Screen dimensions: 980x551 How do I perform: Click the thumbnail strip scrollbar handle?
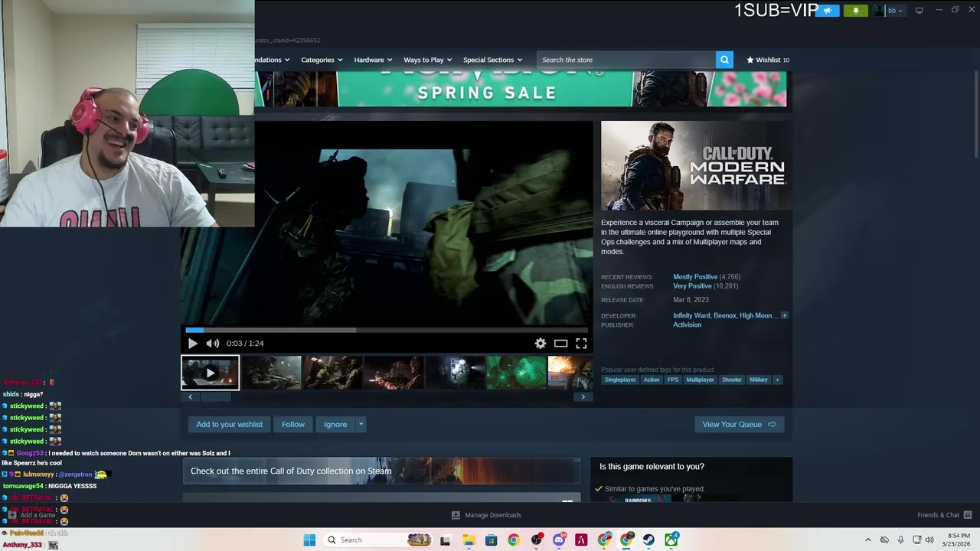coord(215,396)
